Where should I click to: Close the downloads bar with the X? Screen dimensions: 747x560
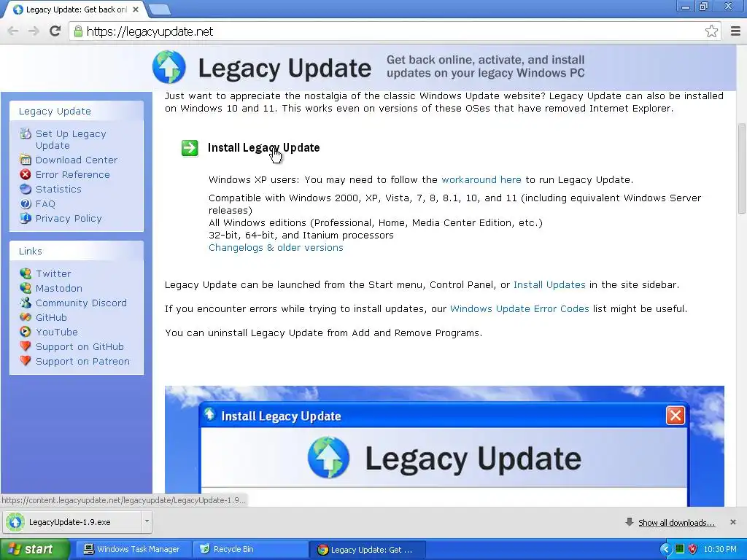pyautogui.click(x=733, y=522)
